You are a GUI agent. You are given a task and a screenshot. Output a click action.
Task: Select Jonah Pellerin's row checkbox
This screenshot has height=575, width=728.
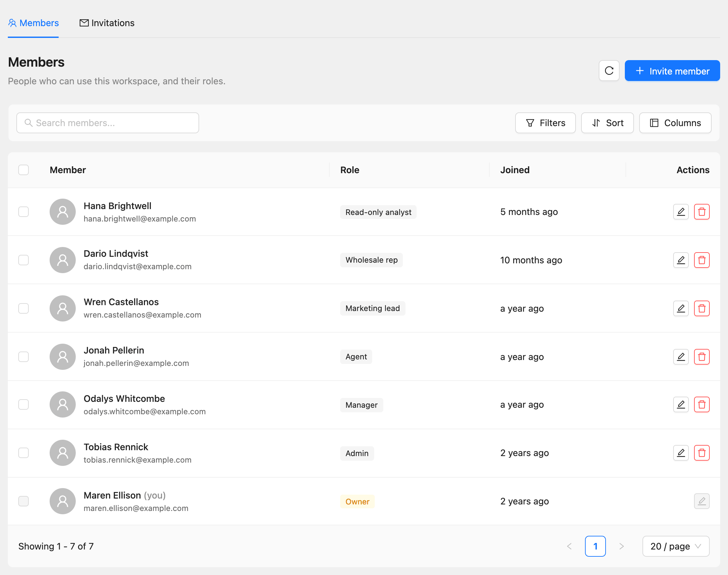24,356
